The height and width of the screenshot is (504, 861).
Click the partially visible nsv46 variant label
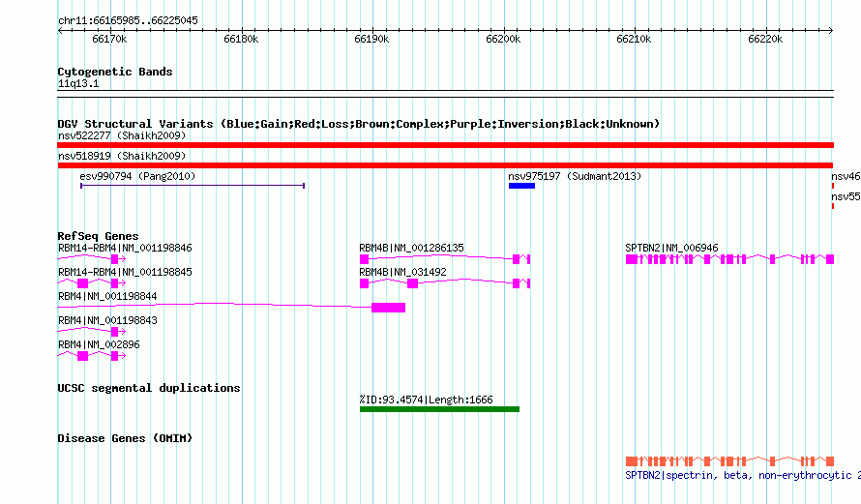[846, 176]
